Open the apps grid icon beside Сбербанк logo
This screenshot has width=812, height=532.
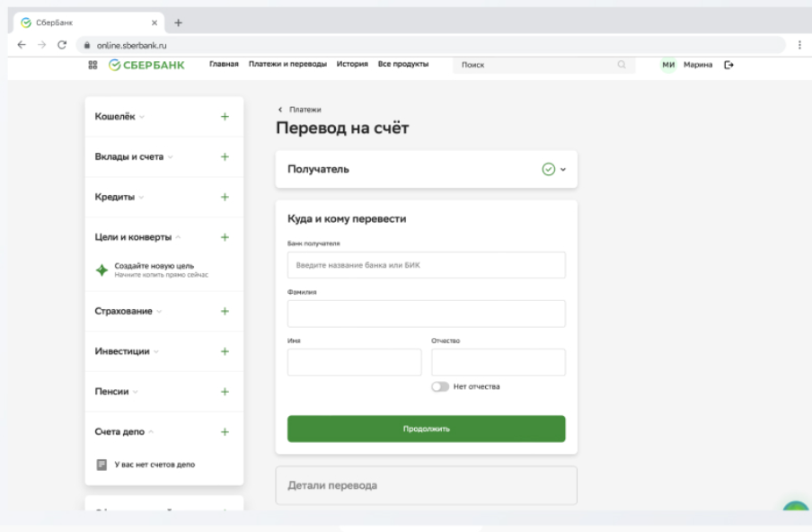click(92, 65)
